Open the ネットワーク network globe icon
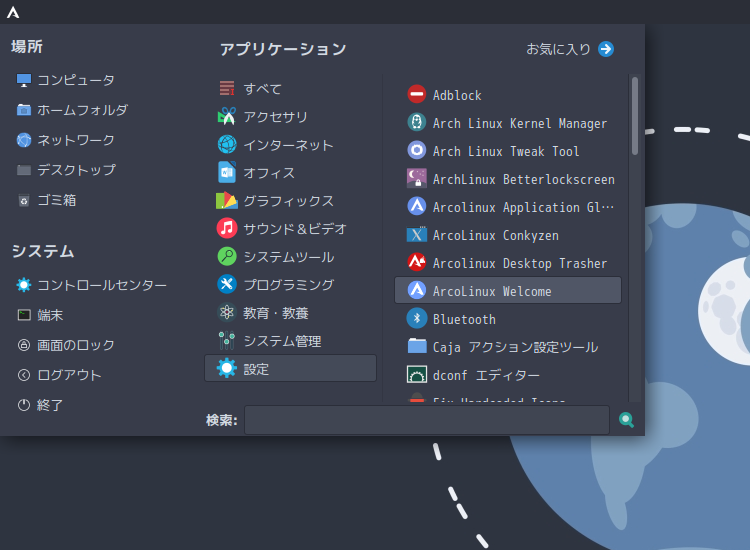The width and height of the screenshot is (750, 550). [x=23, y=140]
